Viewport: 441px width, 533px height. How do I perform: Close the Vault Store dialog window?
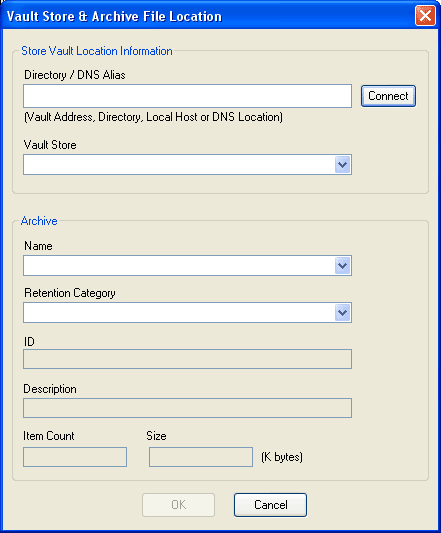[x=425, y=16]
